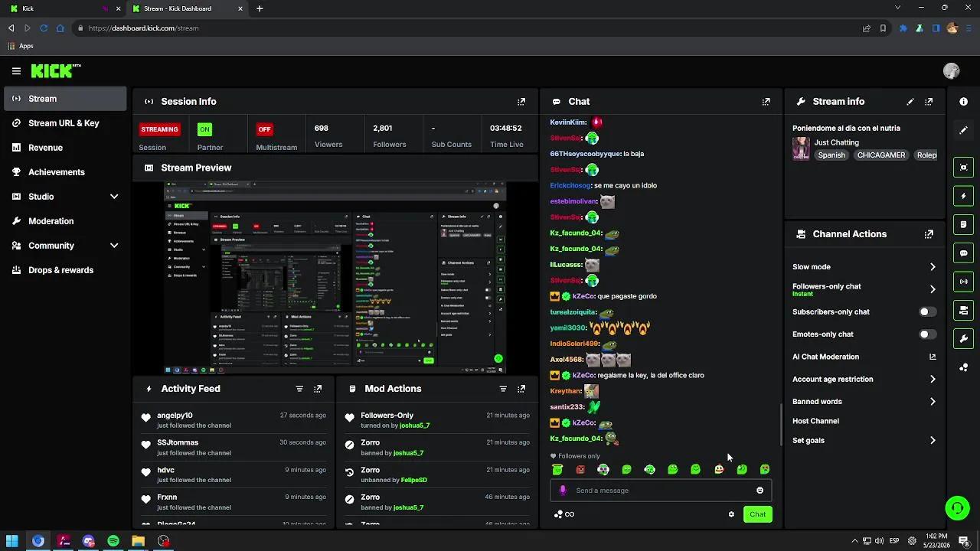Filter the Activity Feed
Screen dimensions: 980x551
[x=299, y=389]
